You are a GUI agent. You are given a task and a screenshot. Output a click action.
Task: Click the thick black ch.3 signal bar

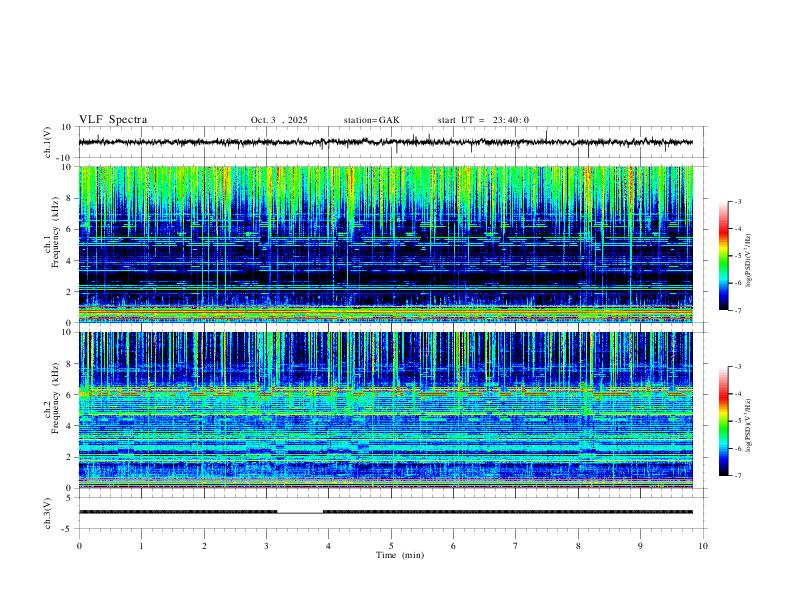click(x=508, y=512)
